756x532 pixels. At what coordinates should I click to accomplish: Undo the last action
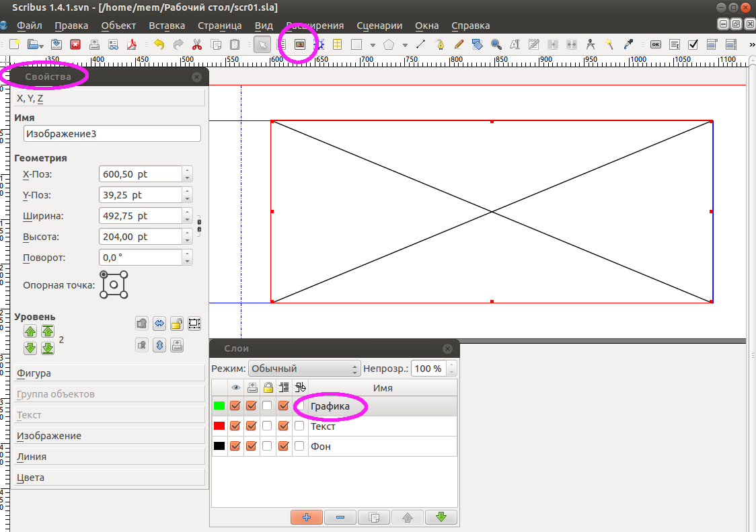[x=159, y=45]
